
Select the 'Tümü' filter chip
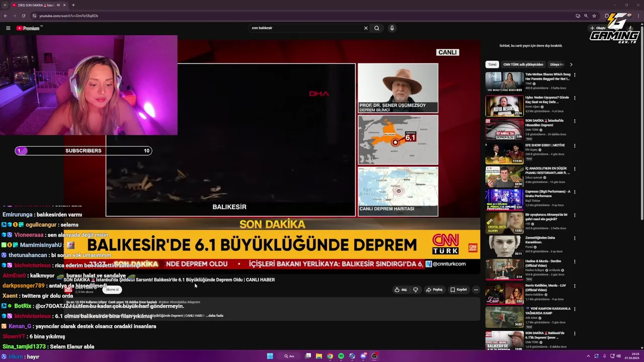(x=492, y=64)
